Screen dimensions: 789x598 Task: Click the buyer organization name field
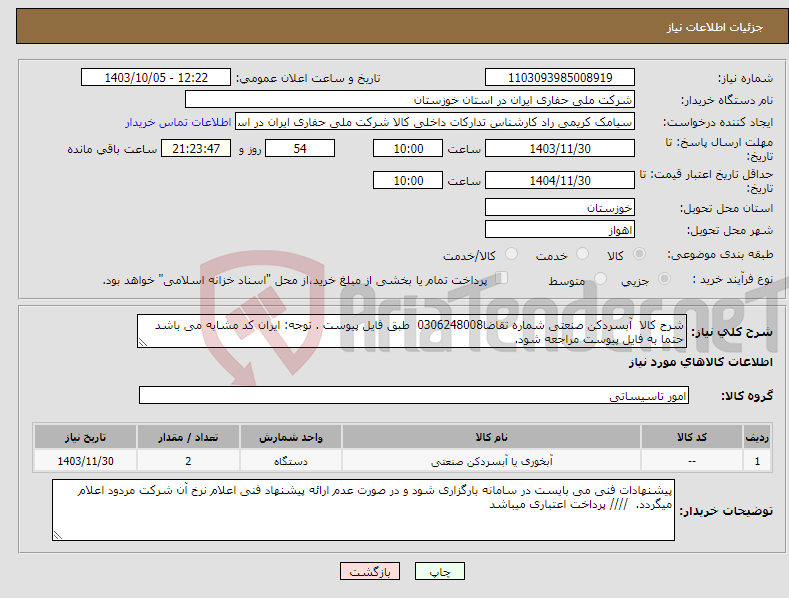(410, 100)
